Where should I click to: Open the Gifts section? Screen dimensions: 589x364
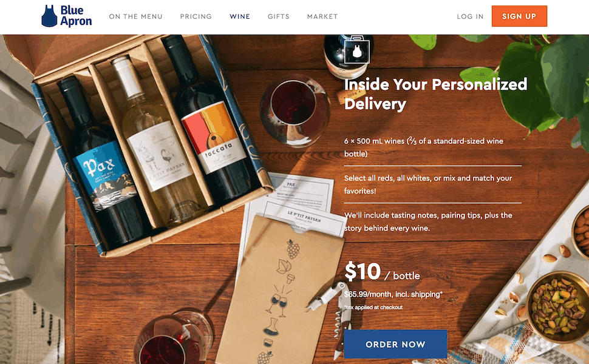278,16
